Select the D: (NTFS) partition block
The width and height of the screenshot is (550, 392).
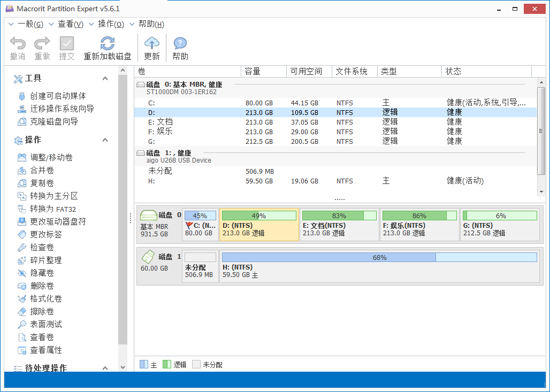(259, 225)
